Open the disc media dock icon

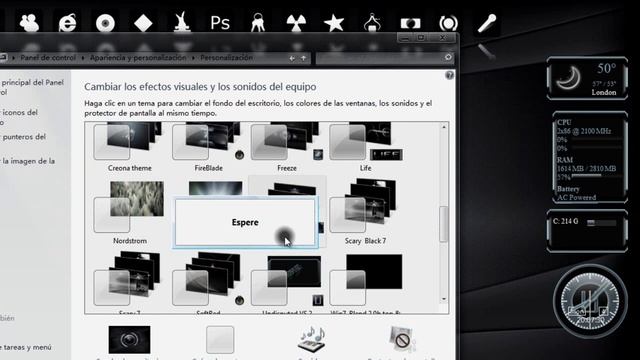105,23
